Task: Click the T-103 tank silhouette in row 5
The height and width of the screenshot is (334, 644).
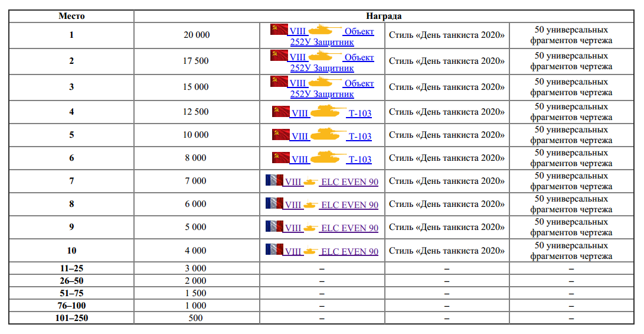Action: 328,134
